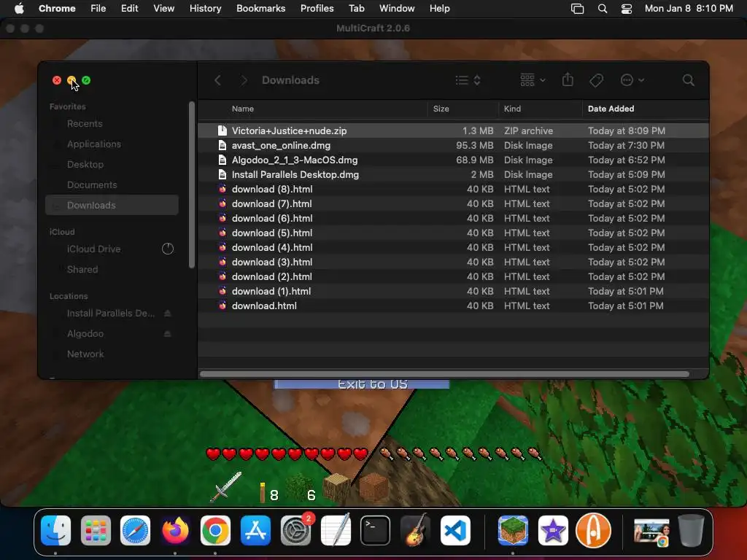Screen dimensions: 747x560
Task: Open Finder from the Dock
Action: click(x=55, y=530)
